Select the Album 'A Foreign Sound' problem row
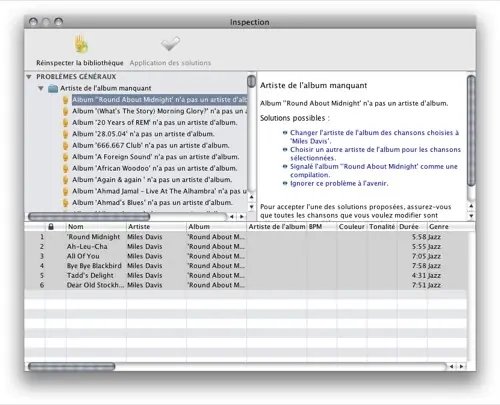The image size is (500, 405). click(156, 157)
